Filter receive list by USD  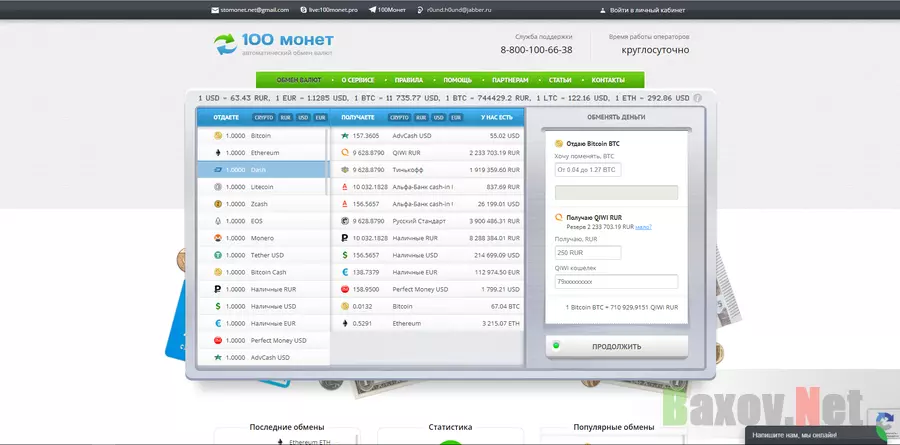(x=439, y=118)
